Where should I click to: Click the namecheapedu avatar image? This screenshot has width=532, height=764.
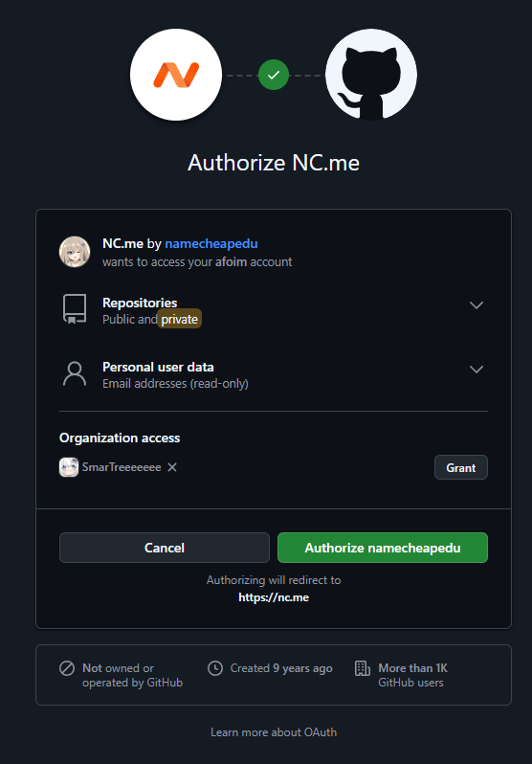75,252
